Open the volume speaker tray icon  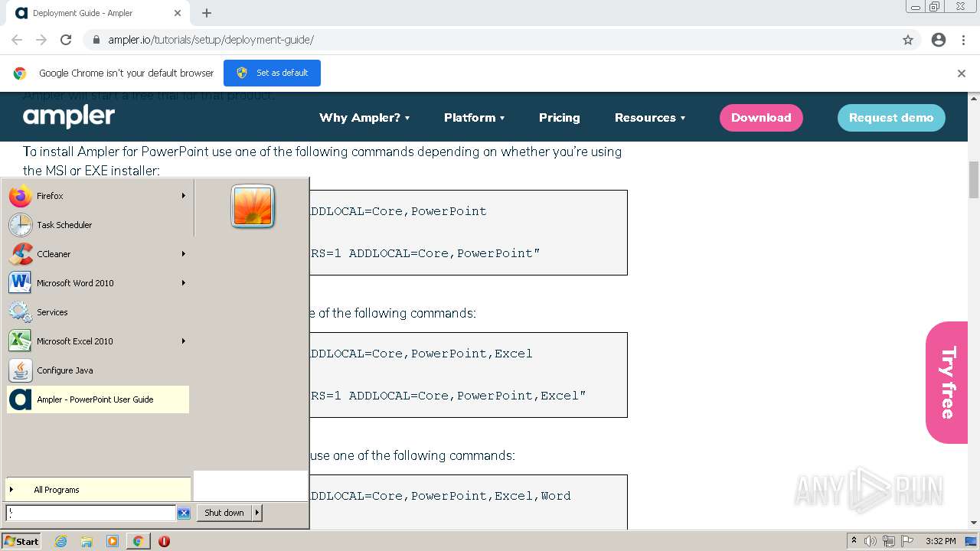871,541
